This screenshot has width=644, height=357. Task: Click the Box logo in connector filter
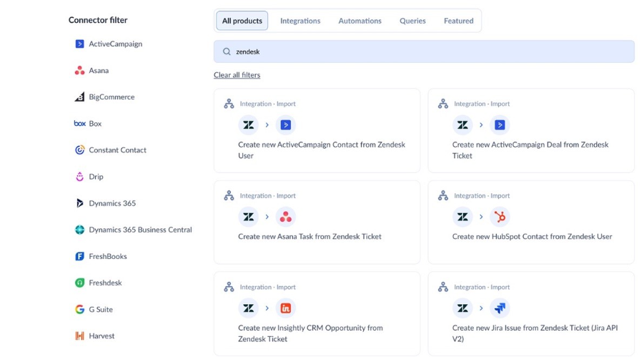(79, 123)
